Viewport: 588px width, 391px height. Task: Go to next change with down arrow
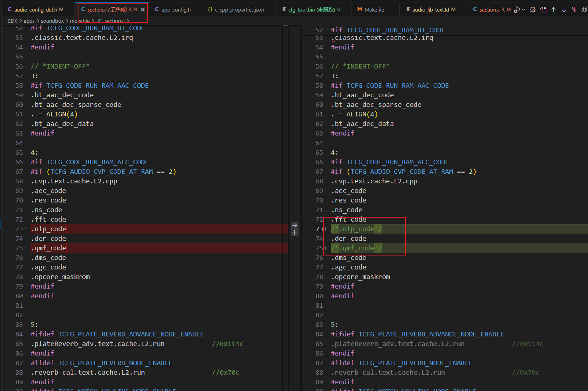coord(564,10)
